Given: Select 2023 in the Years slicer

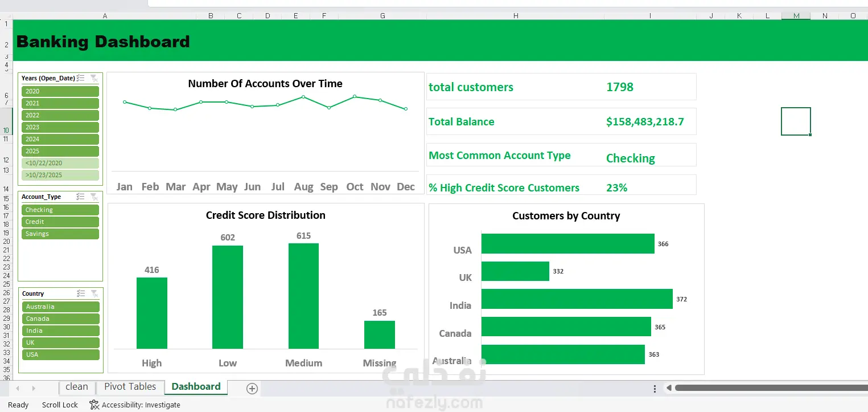Looking at the screenshot, I should (60, 127).
